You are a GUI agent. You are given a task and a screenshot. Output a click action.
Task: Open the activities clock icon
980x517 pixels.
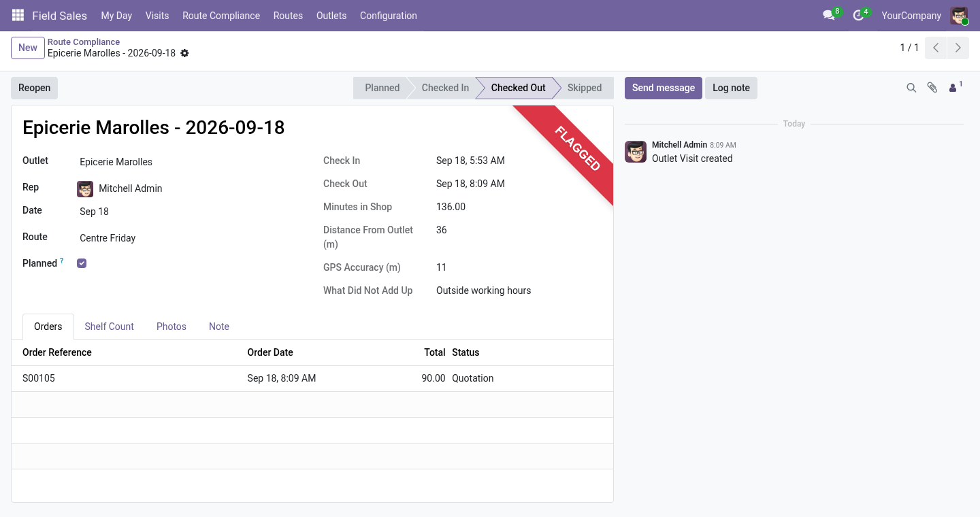click(x=858, y=15)
